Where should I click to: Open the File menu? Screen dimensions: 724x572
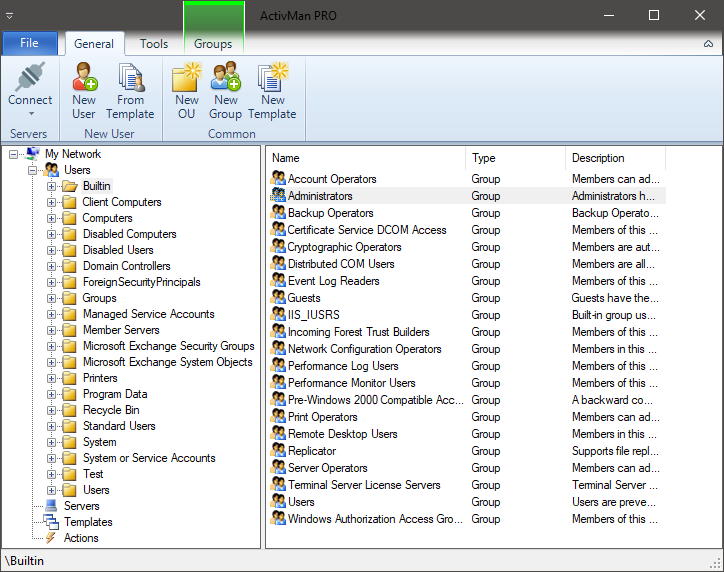pyautogui.click(x=30, y=43)
